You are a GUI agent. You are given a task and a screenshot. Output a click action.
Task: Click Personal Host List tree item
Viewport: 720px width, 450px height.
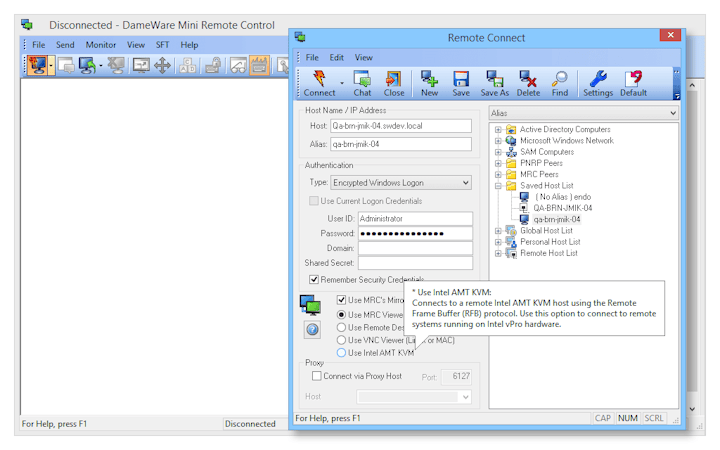click(550, 242)
